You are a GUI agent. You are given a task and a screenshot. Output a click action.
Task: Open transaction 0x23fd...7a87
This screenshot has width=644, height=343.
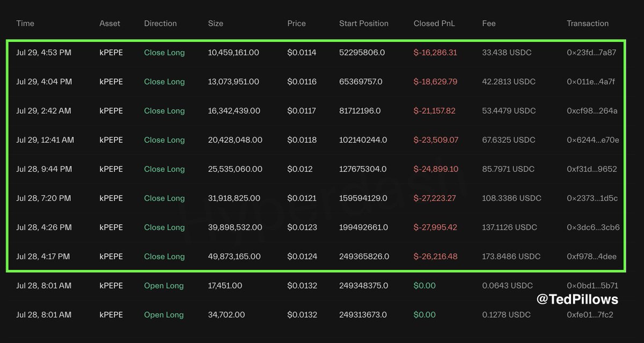(591, 53)
